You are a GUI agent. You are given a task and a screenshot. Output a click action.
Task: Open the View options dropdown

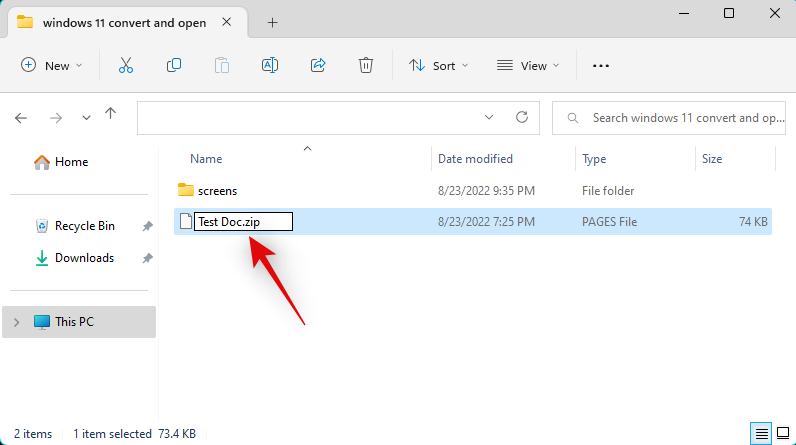pos(529,65)
